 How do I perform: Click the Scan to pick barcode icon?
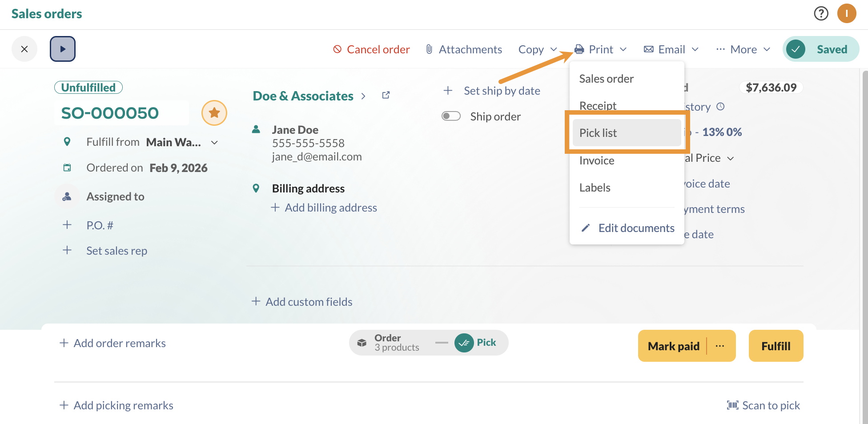pos(732,405)
